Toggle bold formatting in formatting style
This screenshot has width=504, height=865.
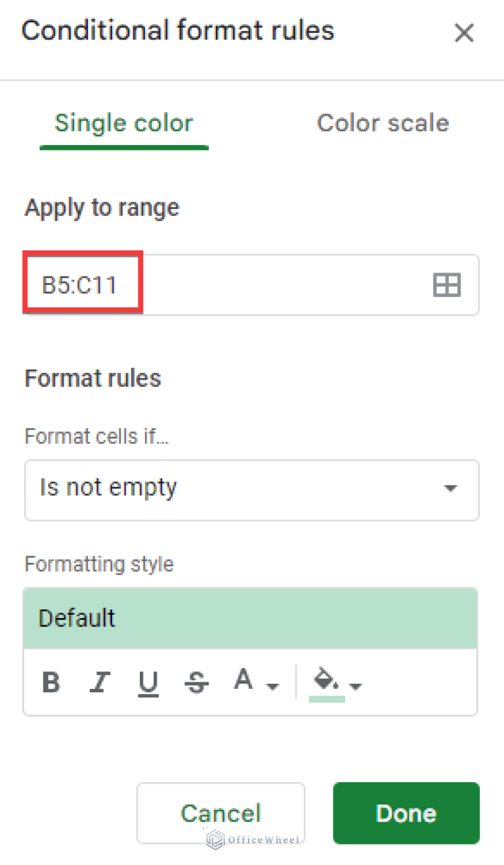click(x=51, y=682)
